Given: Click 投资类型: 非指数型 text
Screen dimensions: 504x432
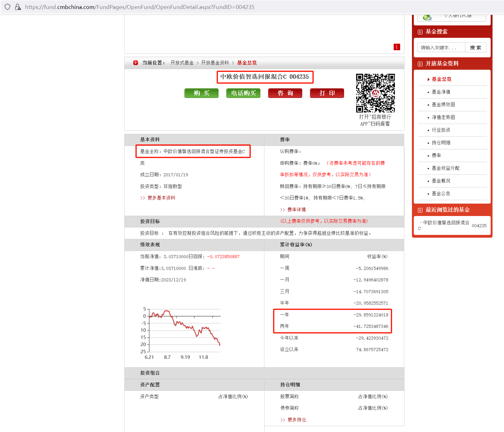Looking at the screenshot, I should point(161,186).
